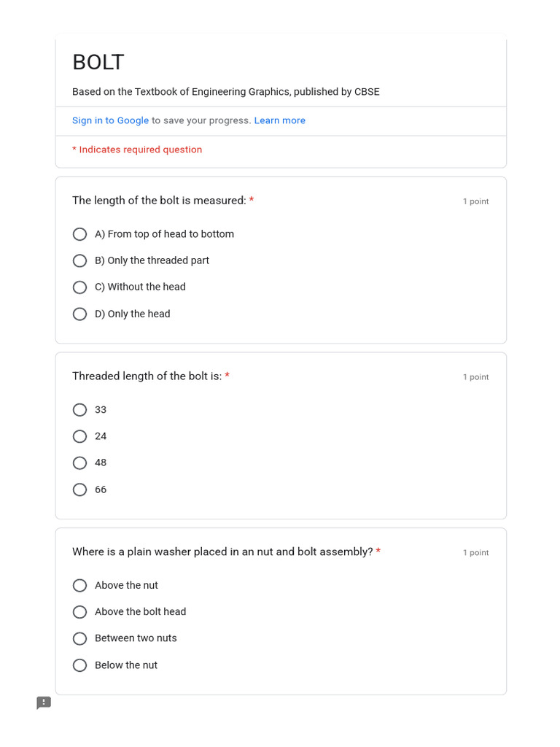
Task: Click the form description about CBSE textbook
Action: [x=226, y=92]
